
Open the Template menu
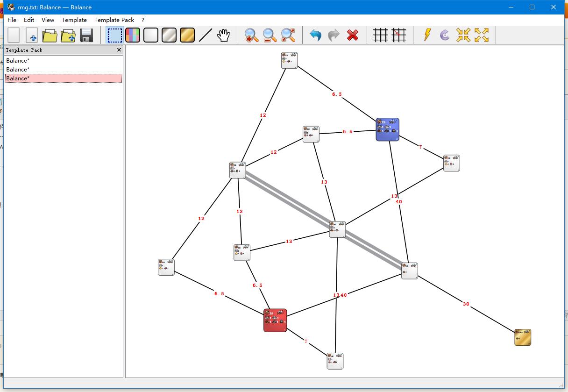click(x=74, y=20)
